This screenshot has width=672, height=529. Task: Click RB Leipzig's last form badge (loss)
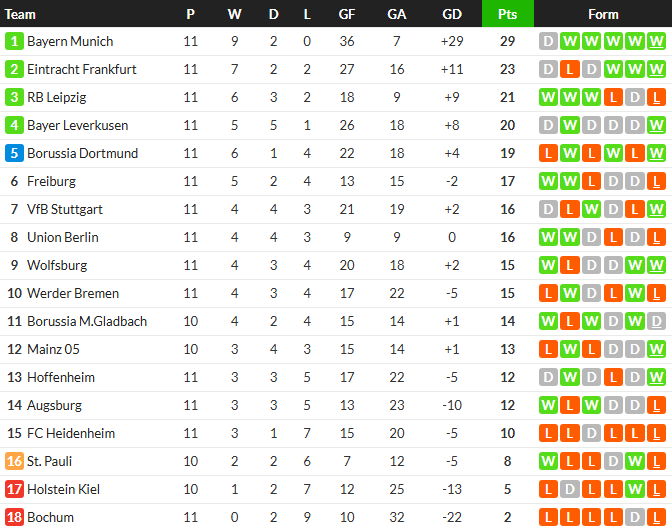pos(656,97)
